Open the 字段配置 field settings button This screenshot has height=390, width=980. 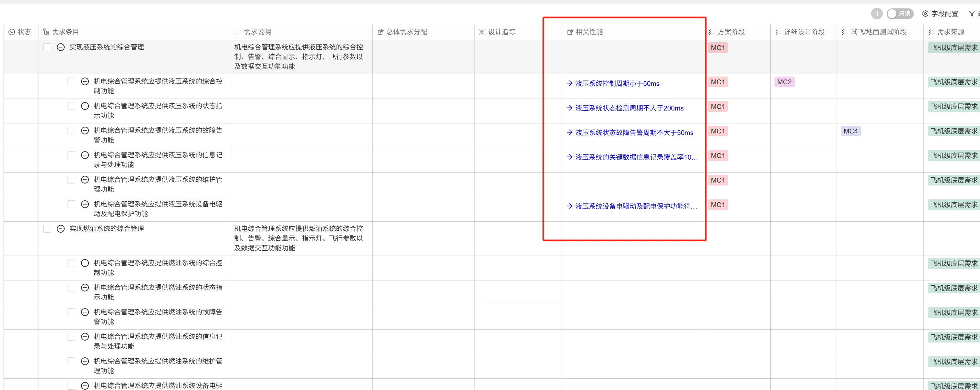click(940, 14)
